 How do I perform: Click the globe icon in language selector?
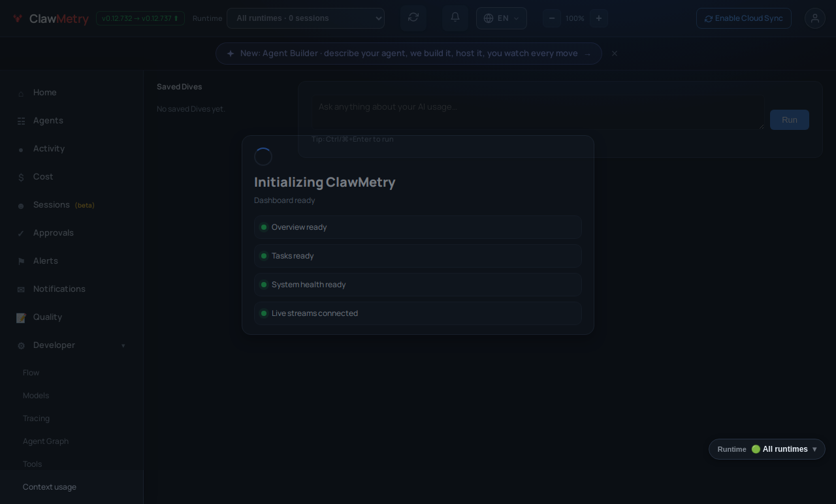click(x=489, y=18)
